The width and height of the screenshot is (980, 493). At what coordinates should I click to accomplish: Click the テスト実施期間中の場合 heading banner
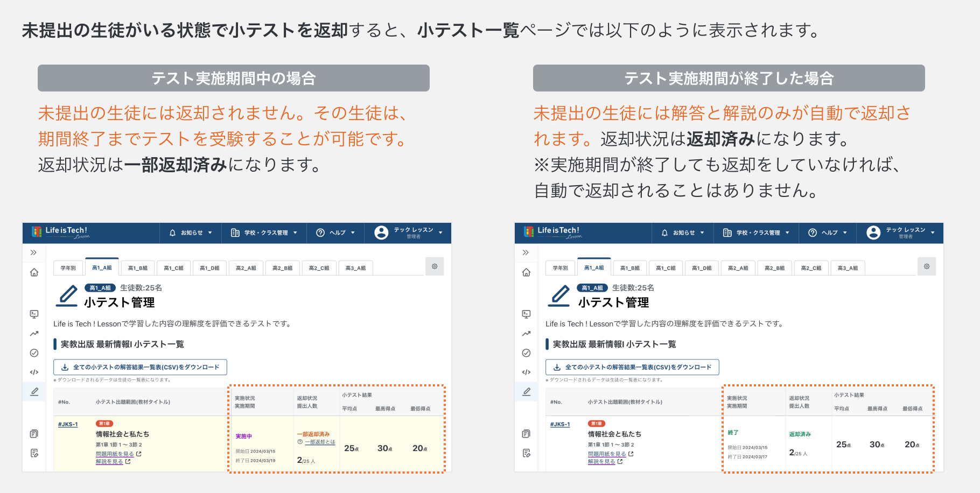234,78
